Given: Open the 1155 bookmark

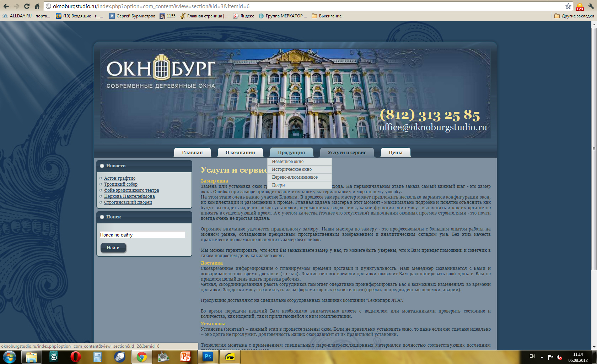Looking at the screenshot, I should [168, 16].
